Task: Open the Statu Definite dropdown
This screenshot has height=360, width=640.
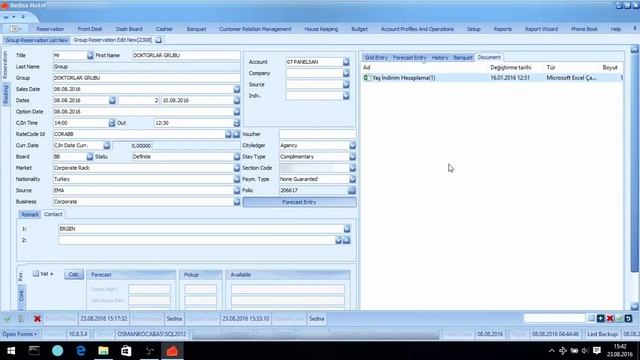Action: (x=237, y=156)
